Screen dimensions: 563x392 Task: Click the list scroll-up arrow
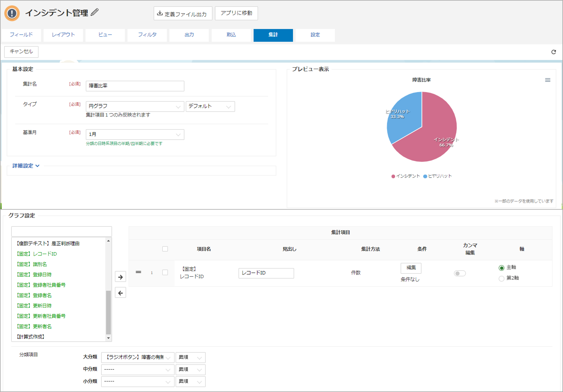click(108, 241)
